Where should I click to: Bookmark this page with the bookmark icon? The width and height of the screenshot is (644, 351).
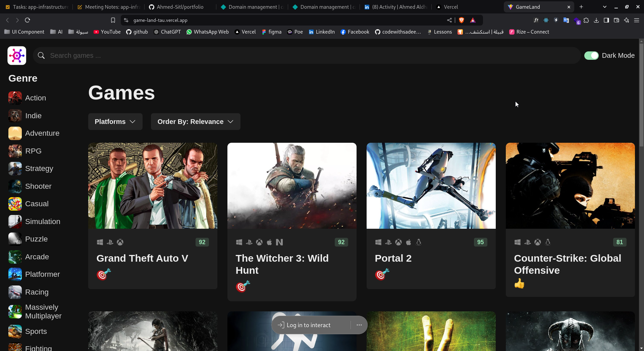(113, 20)
